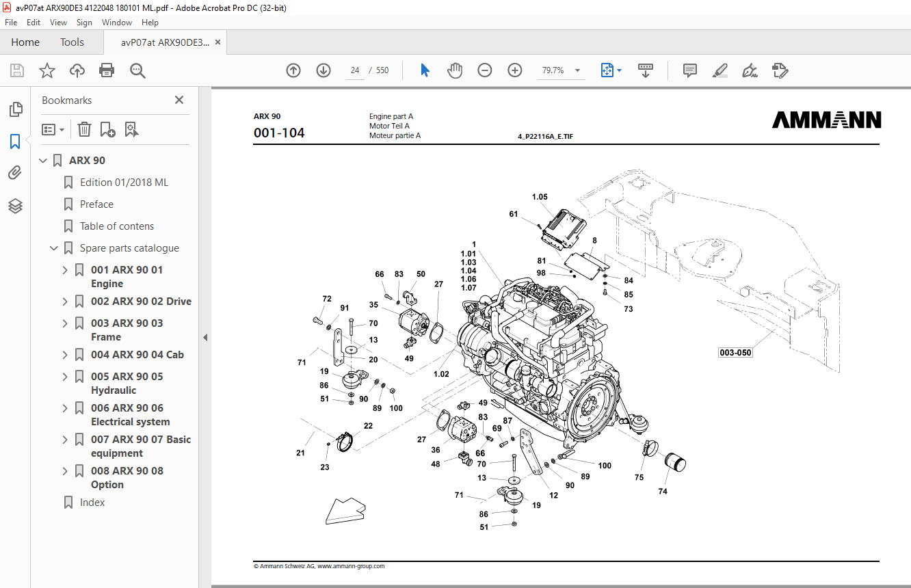Open the File menu

pos(11,23)
